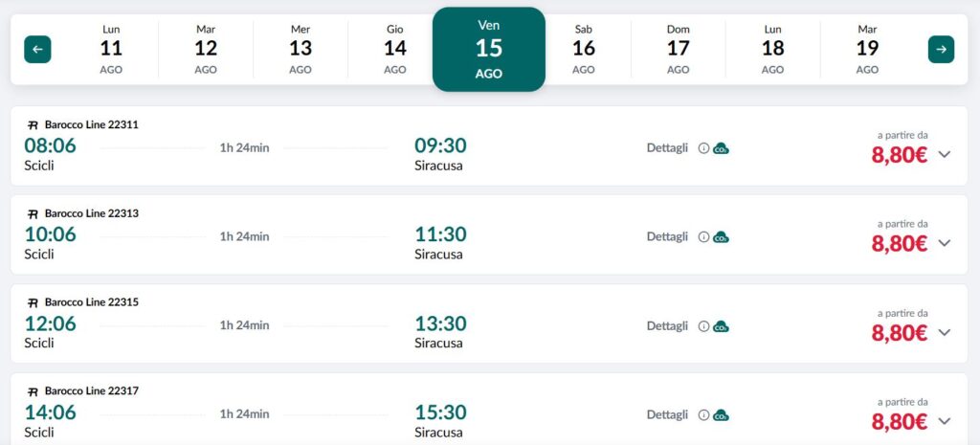Open Dettagli for Barocco Line 22315
The image size is (980, 445).
(x=667, y=326)
